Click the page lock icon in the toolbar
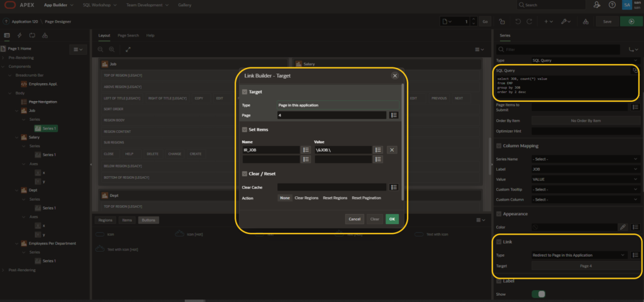Image resolution: width=644 pixels, height=302 pixels. tap(501, 21)
